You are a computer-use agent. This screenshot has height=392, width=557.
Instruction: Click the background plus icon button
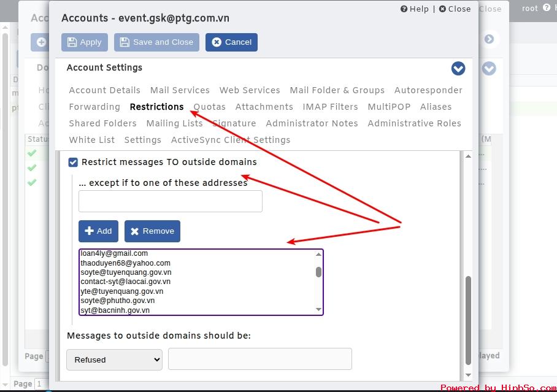point(41,42)
